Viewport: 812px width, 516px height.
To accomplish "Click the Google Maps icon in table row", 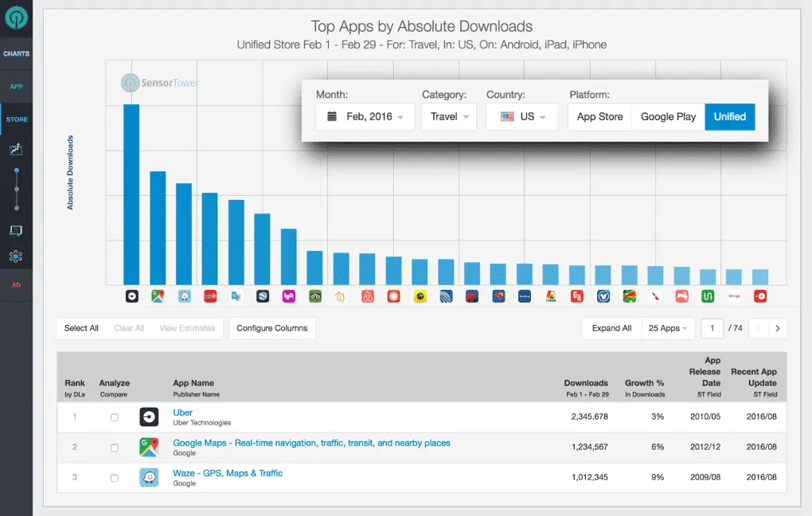I will (149, 447).
